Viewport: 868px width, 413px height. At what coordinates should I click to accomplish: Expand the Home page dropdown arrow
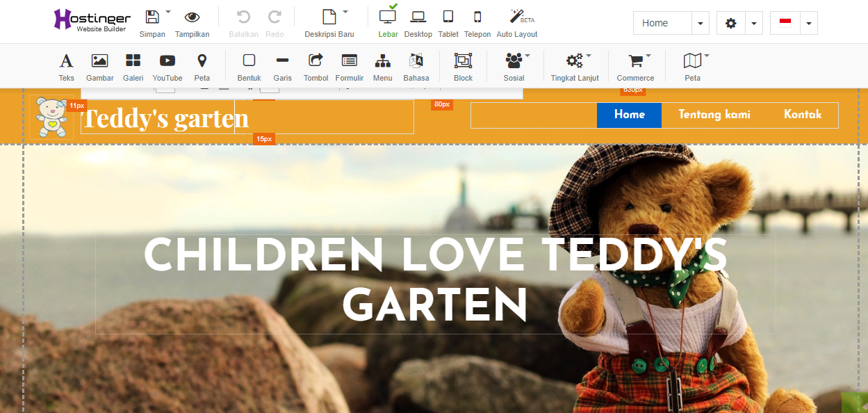point(701,23)
